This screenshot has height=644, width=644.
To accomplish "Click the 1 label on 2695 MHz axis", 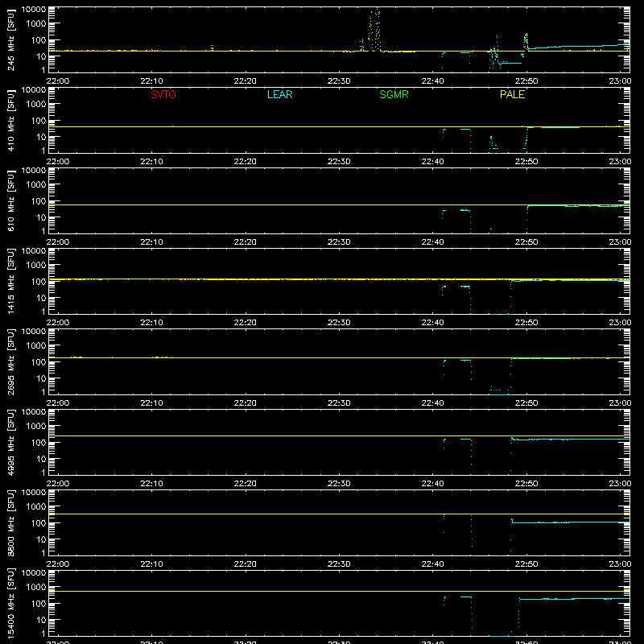I will pyautogui.click(x=43, y=393).
